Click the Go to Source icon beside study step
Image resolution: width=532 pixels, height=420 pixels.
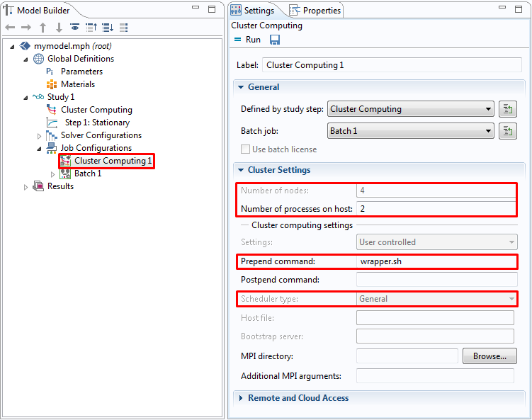(507, 109)
